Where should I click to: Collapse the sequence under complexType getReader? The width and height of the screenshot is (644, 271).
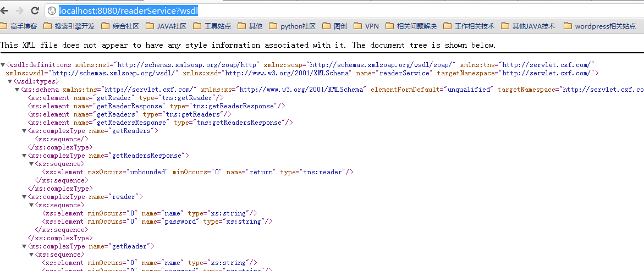pos(31,255)
